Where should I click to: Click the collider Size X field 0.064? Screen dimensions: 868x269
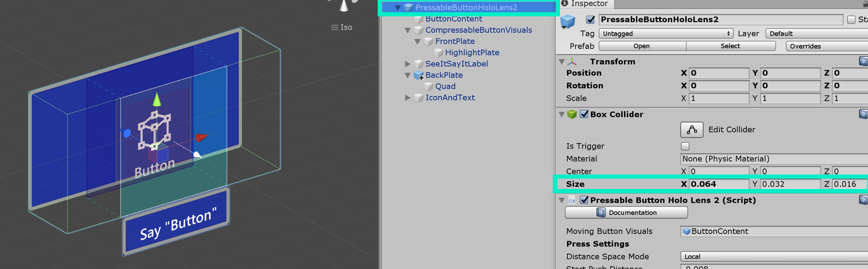click(719, 184)
